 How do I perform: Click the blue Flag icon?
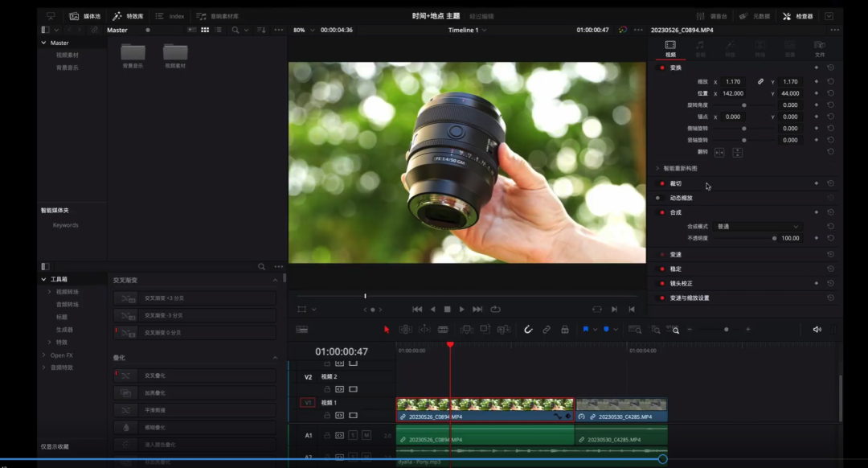(586, 330)
